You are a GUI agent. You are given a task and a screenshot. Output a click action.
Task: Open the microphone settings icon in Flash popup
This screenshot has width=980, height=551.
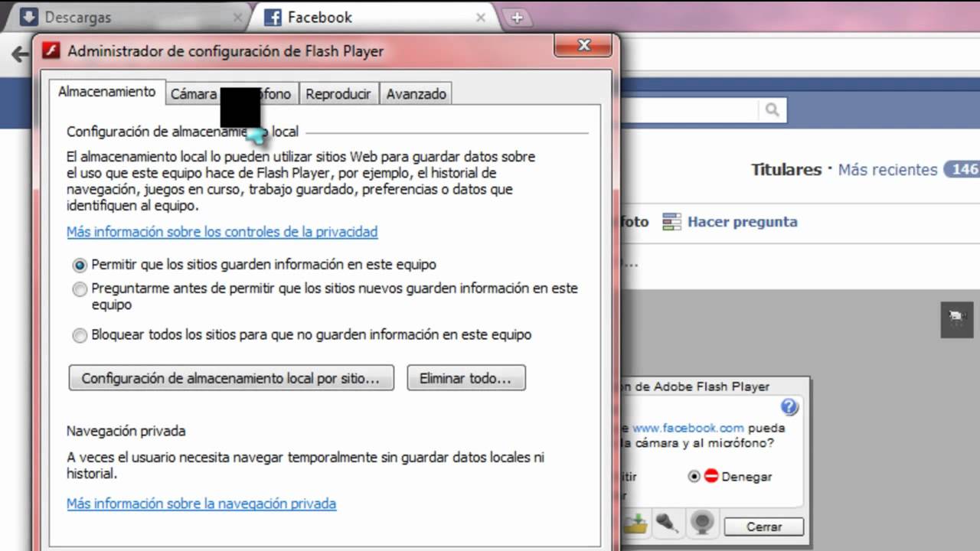(x=668, y=523)
